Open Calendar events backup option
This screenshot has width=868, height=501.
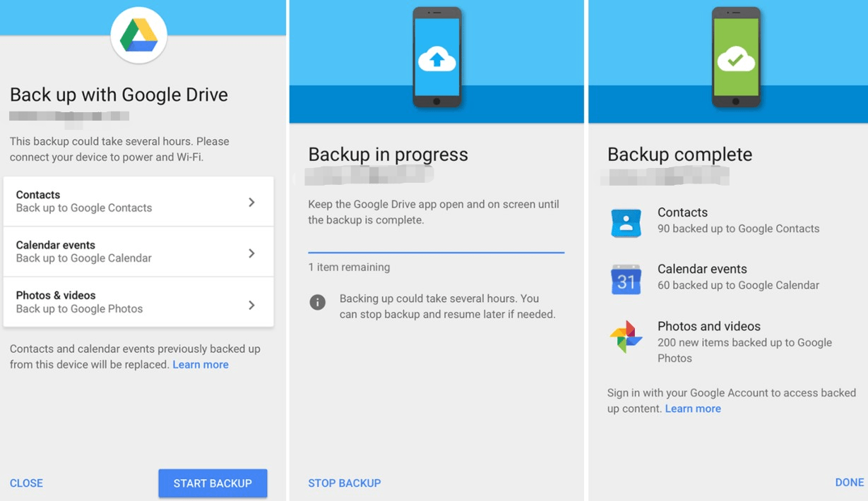click(x=127, y=252)
